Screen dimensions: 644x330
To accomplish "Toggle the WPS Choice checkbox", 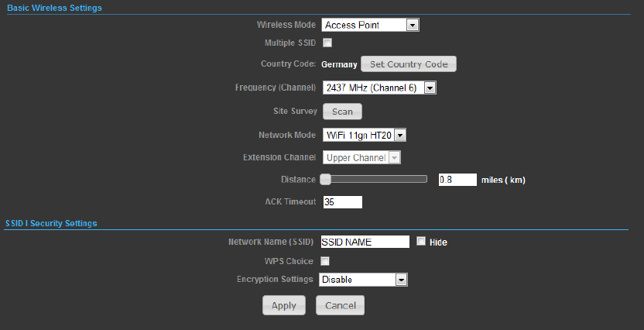I will [x=325, y=261].
